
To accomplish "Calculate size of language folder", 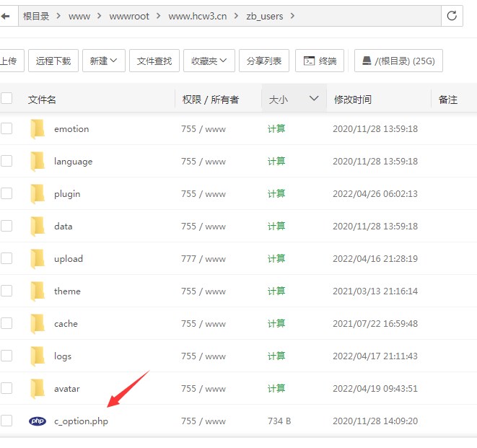I will [x=276, y=161].
